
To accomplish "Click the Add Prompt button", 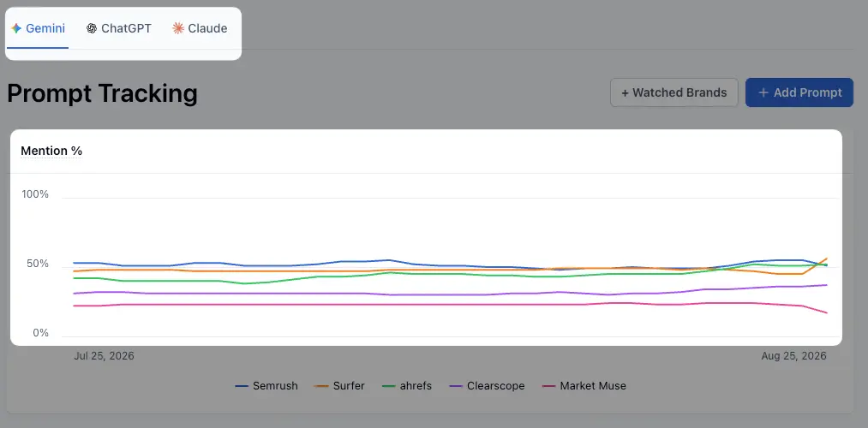I will coord(799,92).
